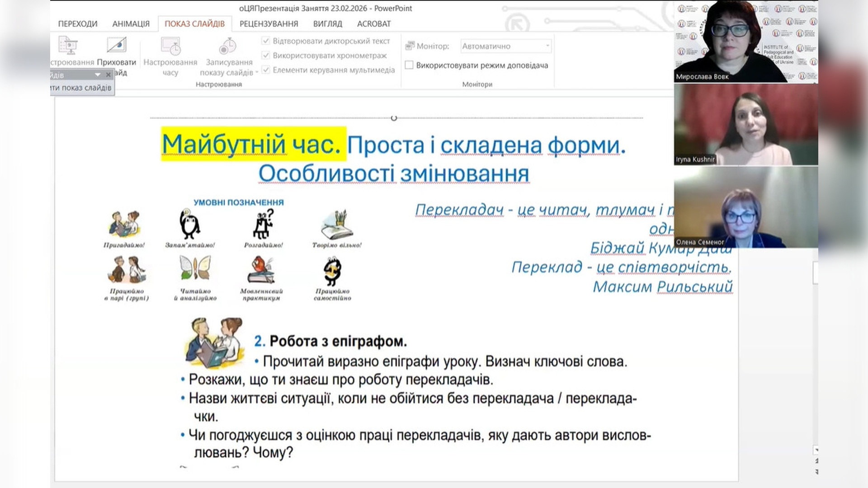Click the Запам'ятаймо penguin icon on slide
The height and width of the screenshot is (488, 868).
coord(190,224)
